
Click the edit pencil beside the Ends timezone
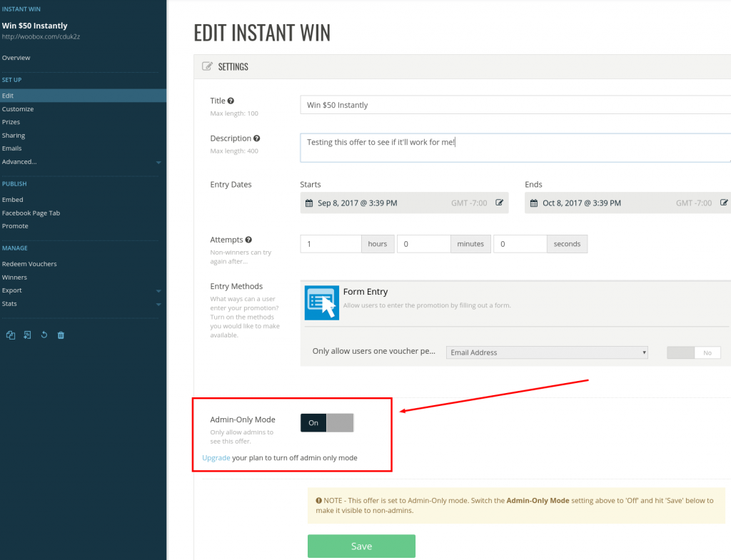point(725,203)
